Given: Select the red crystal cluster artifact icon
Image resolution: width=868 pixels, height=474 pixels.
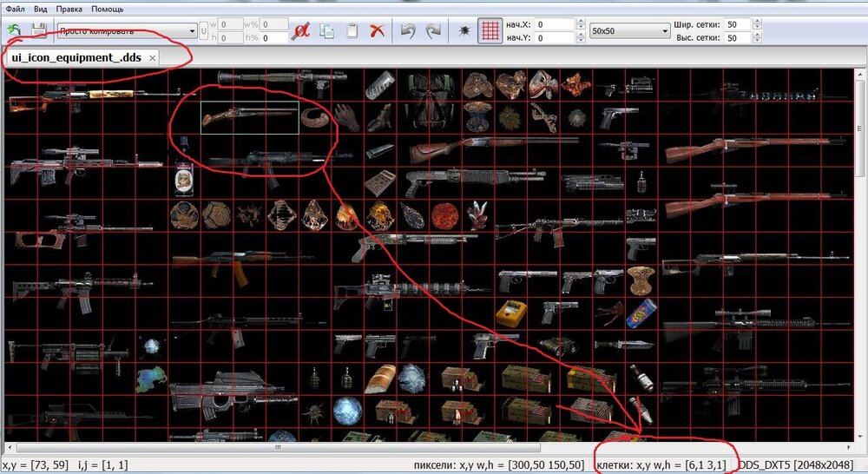Looking at the screenshot, I should (x=477, y=215).
